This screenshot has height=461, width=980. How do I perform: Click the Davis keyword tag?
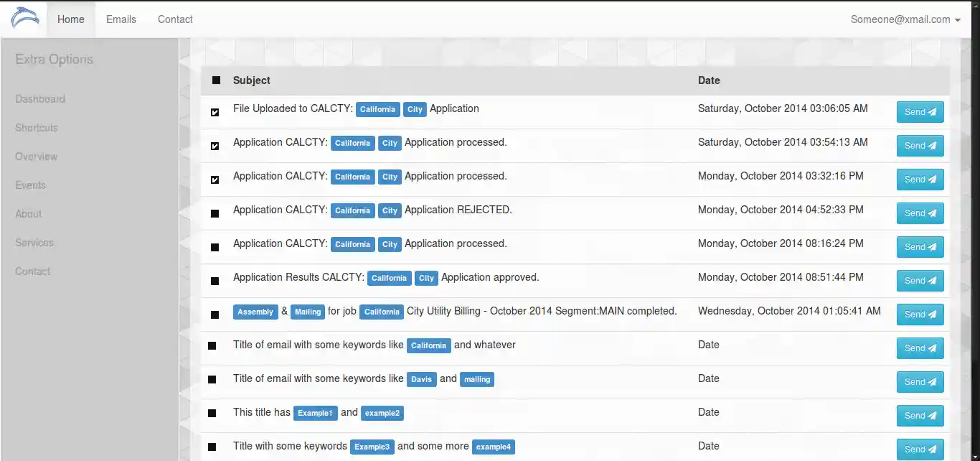coord(421,379)
